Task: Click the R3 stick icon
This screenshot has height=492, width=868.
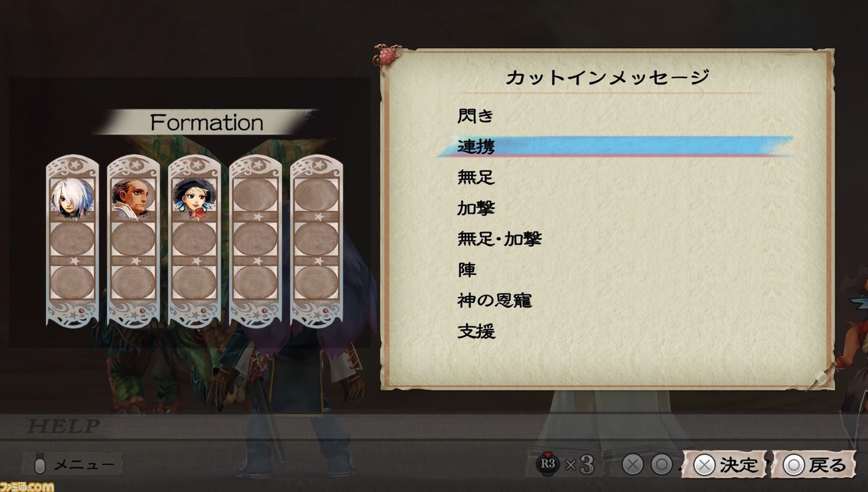Action: (547, 465)
